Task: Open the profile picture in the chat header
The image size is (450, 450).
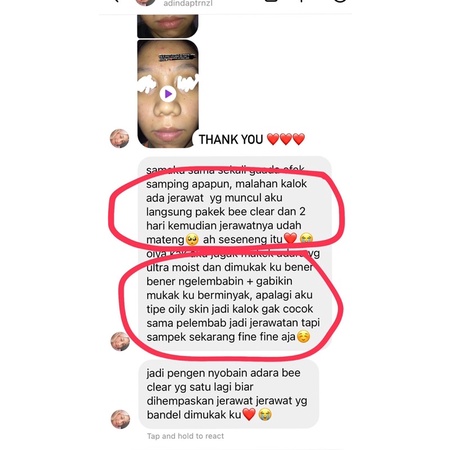Action: point(145,2)
